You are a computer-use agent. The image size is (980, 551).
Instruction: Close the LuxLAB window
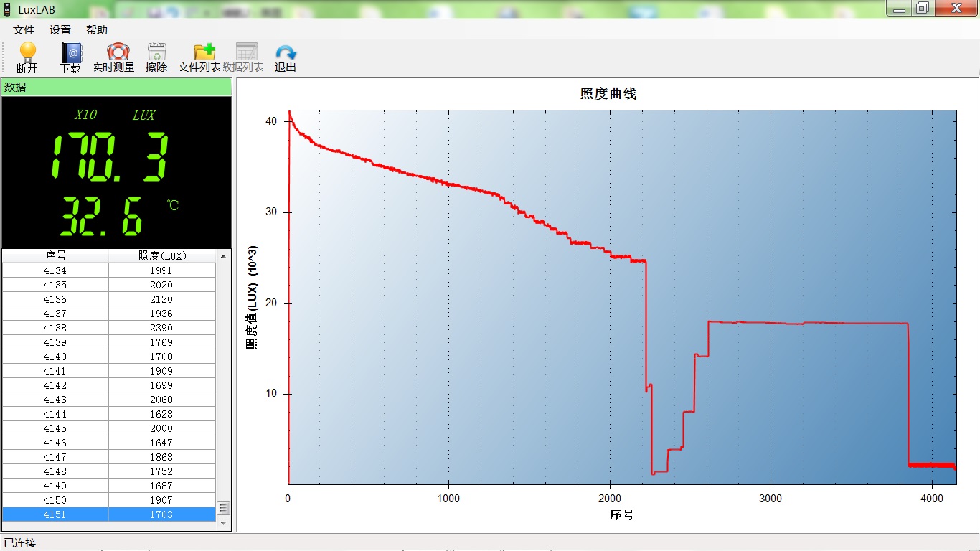pyautogui.click(x=956, y=8)
